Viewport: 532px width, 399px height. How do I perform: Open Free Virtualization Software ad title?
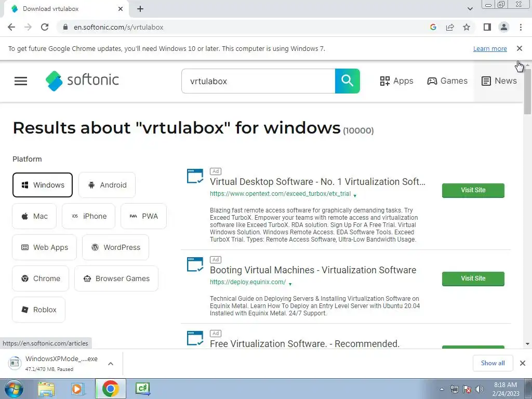point(304,343)
